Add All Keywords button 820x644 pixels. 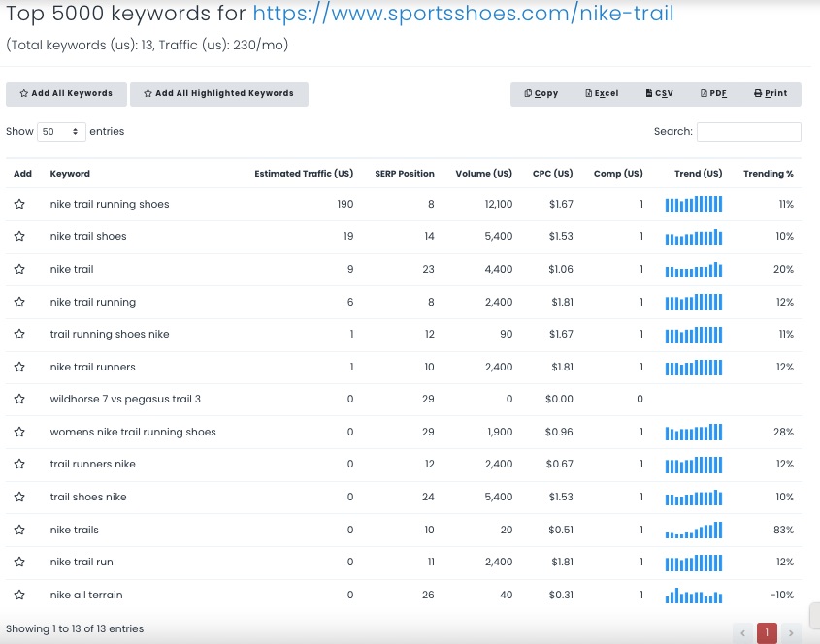(x=66, y=94)
